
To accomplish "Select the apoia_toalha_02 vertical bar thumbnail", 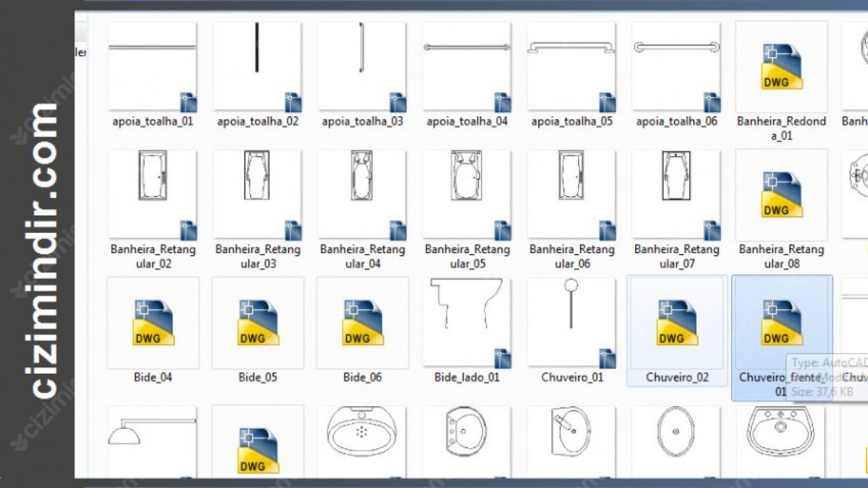I will pyautogui.click(x=257, y=67).
